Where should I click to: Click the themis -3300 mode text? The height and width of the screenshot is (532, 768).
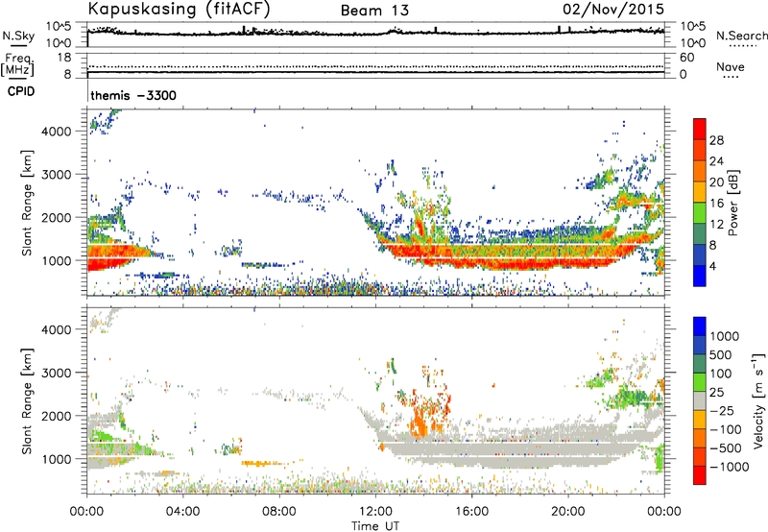pos(133,95)
